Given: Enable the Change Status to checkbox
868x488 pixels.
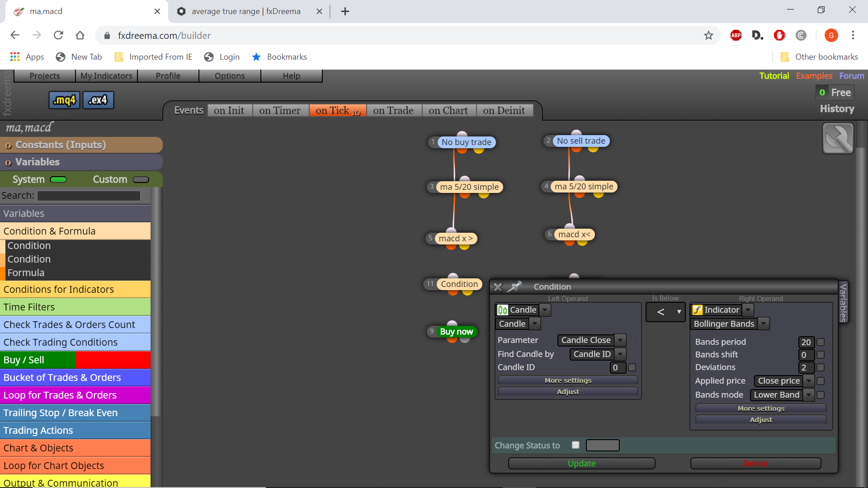Looking at the screenshot, I should coord(576,445).
